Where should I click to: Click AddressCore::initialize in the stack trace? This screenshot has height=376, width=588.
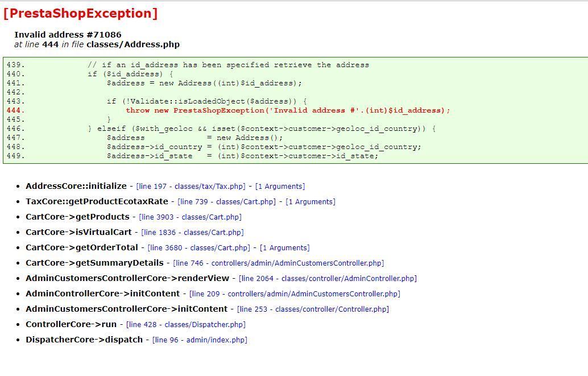click(76, 187)
